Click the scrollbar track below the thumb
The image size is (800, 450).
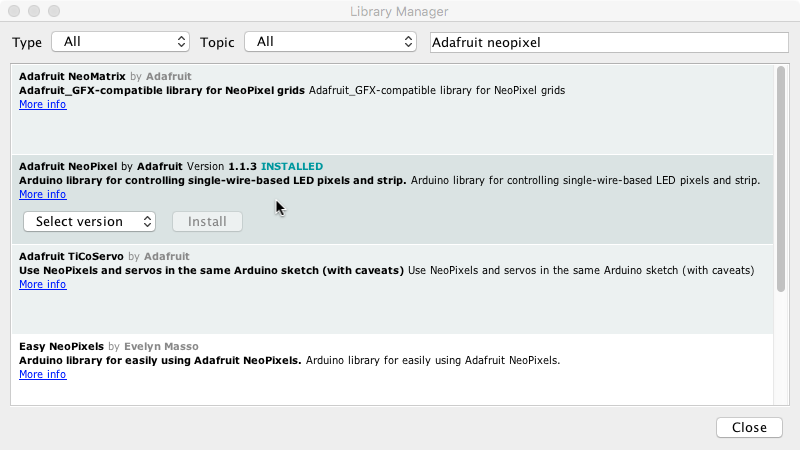781,350
